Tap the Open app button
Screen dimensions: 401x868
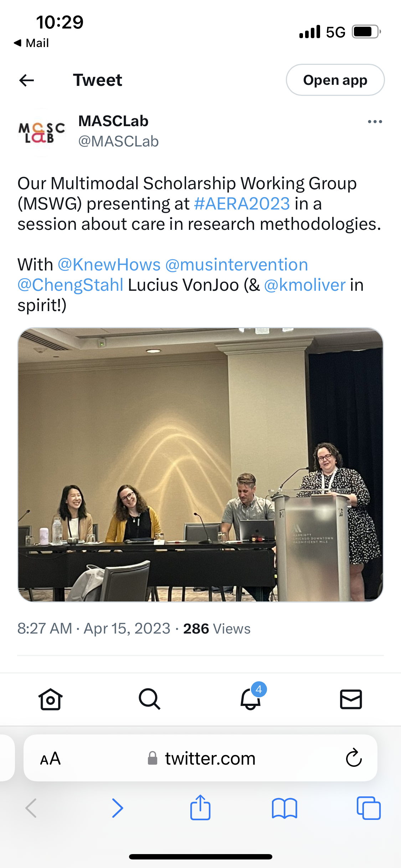pos(335,80)
